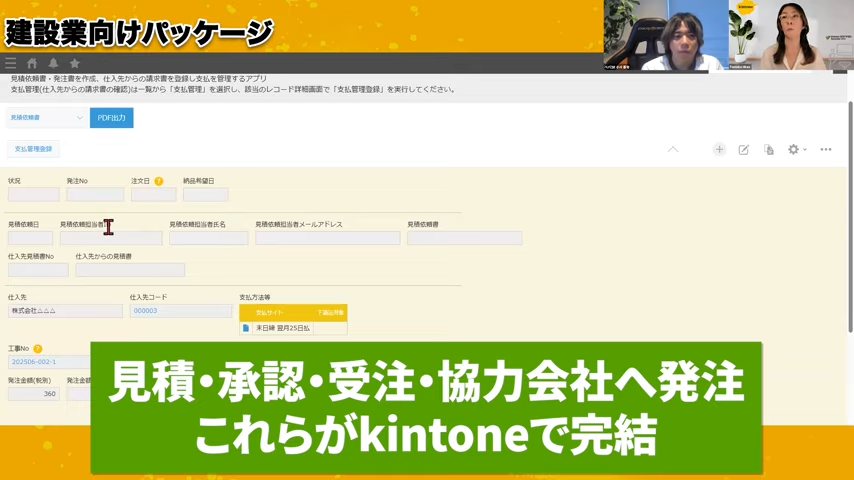Go to the kintone home icon
This screenshot has height=480, width=854.
(x=32, y=63)
